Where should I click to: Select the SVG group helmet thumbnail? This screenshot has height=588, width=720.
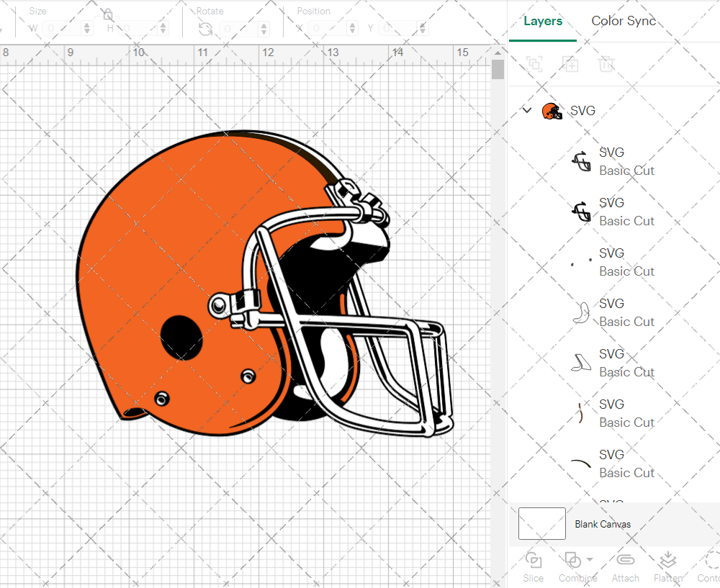(552, 111)
